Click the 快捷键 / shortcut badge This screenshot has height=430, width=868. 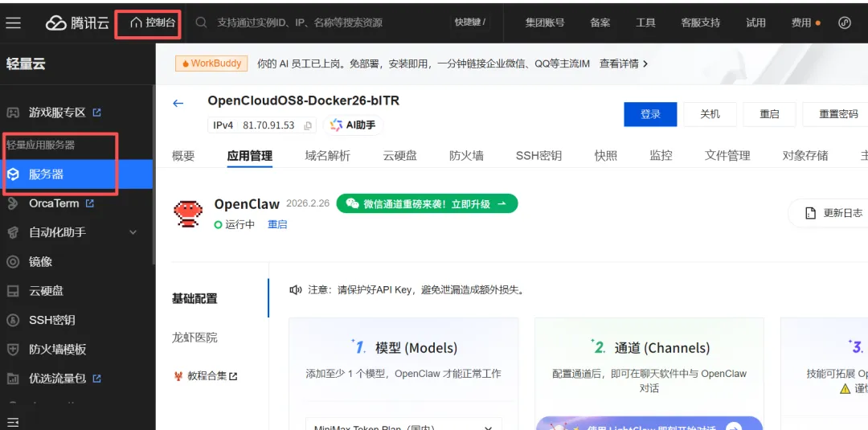point(469,23)
